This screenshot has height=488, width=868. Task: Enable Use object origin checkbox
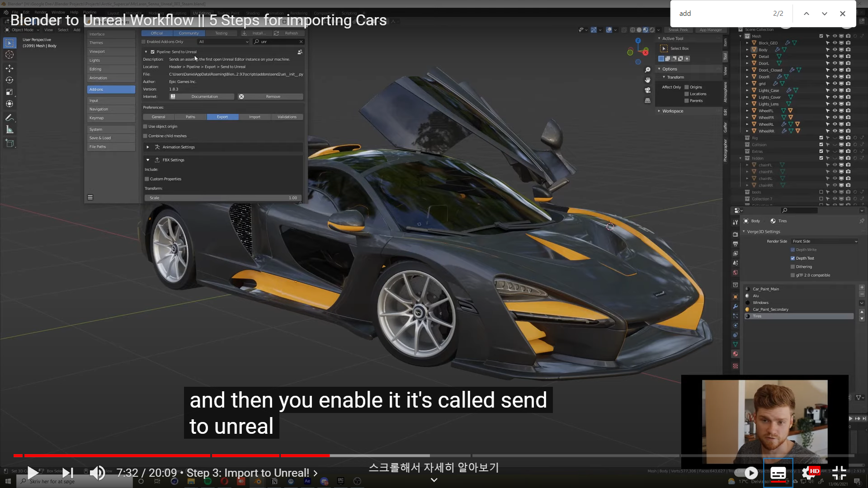tap(146, 127)
